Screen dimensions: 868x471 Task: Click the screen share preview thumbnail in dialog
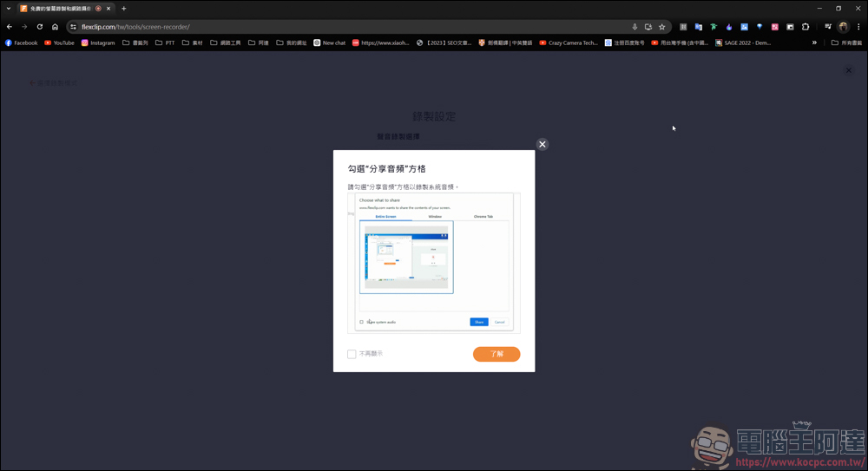click(406, 258)
